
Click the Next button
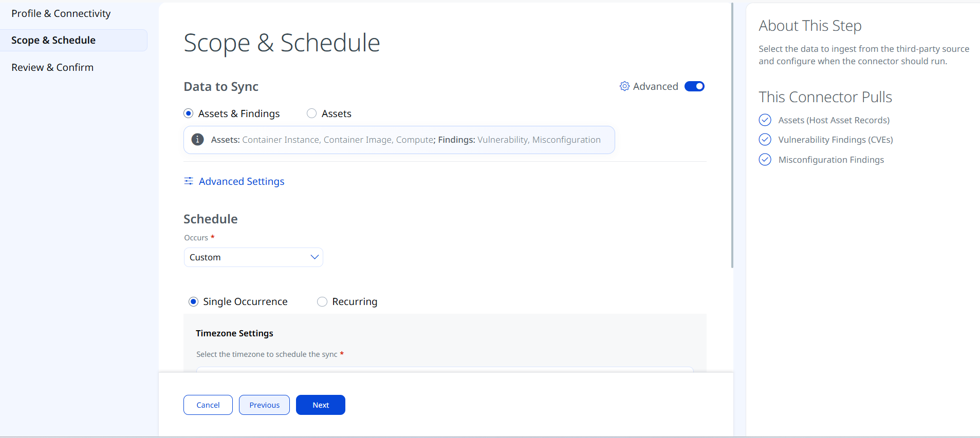pos(321,405)
